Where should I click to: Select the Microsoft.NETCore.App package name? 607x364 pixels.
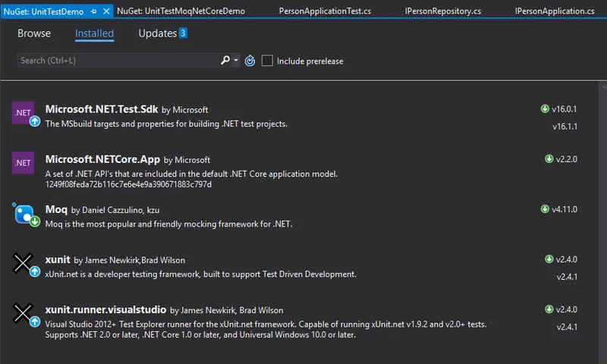pyautogui.click(x=102, y=159)
